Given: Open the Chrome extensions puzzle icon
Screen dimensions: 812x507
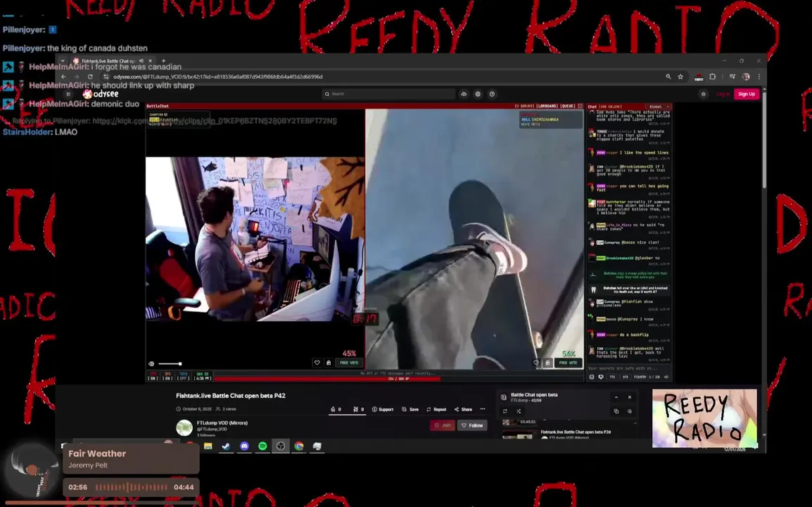Looking at the screenshot, I should (713, 77).
